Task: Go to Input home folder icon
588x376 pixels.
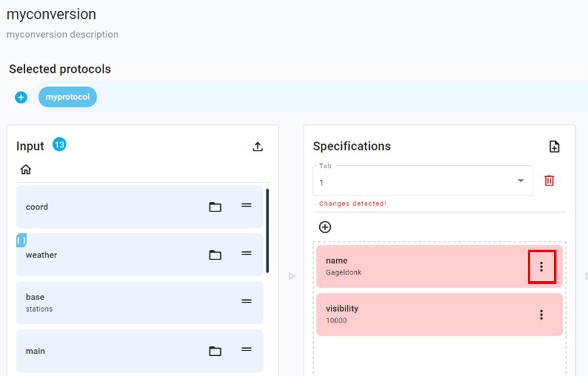Action: coord(26,170)
